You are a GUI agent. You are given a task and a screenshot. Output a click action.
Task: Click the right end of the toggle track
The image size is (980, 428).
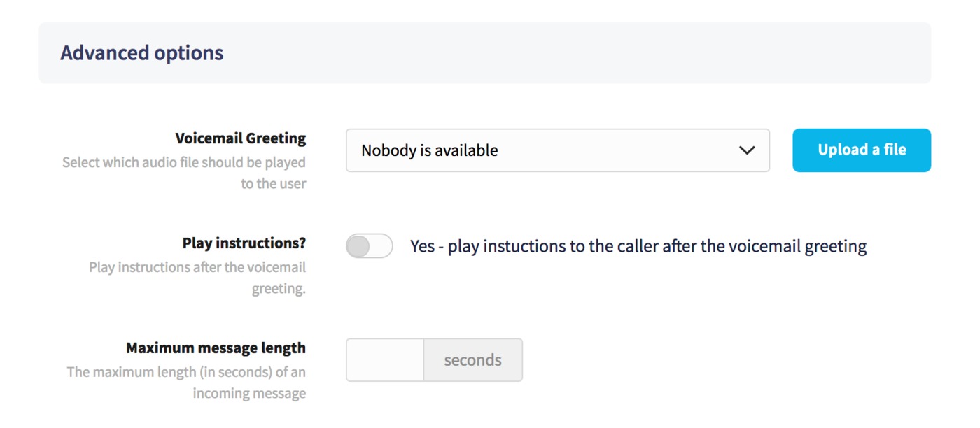point(384,246)
